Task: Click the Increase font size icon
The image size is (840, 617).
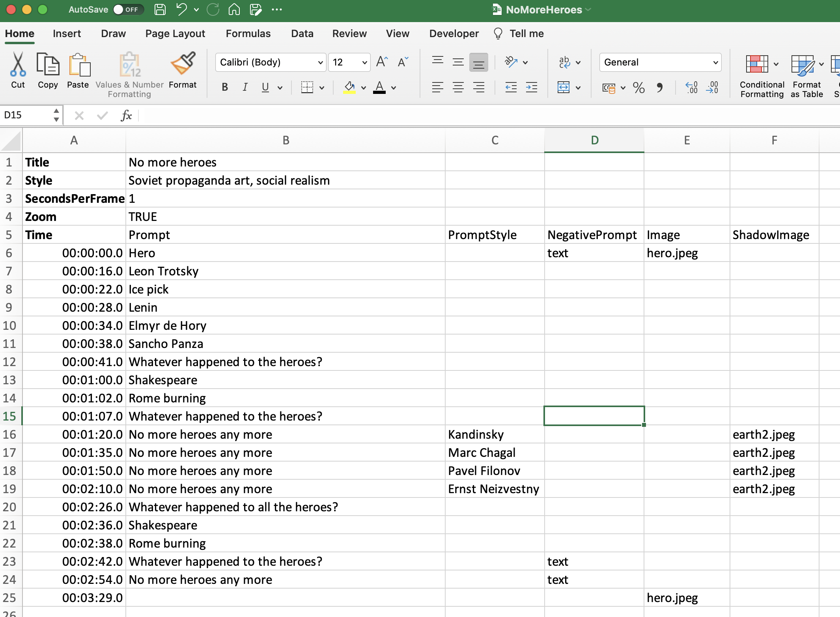Action: [x=382, y=62]
